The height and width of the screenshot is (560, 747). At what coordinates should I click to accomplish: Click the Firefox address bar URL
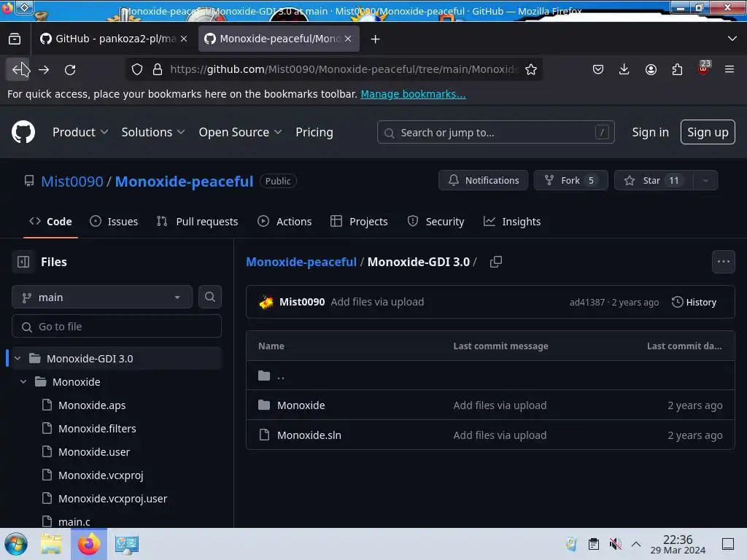point(344,69)
